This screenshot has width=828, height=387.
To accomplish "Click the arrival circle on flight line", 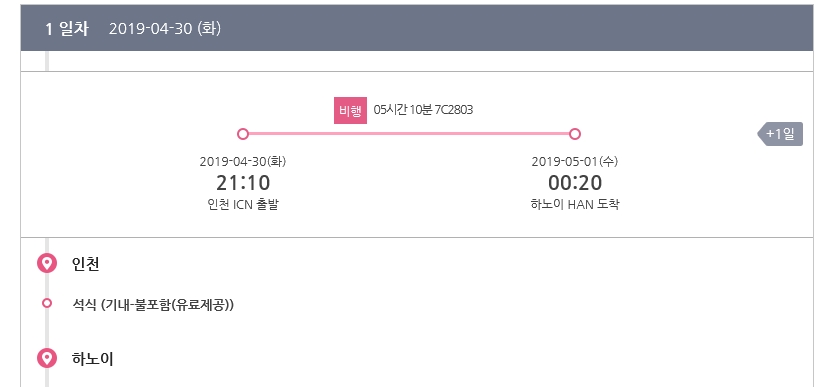I will pos(575,134).
